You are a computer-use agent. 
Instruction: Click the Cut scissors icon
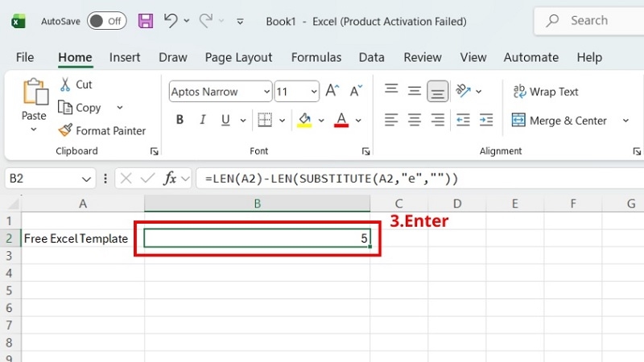65,84
